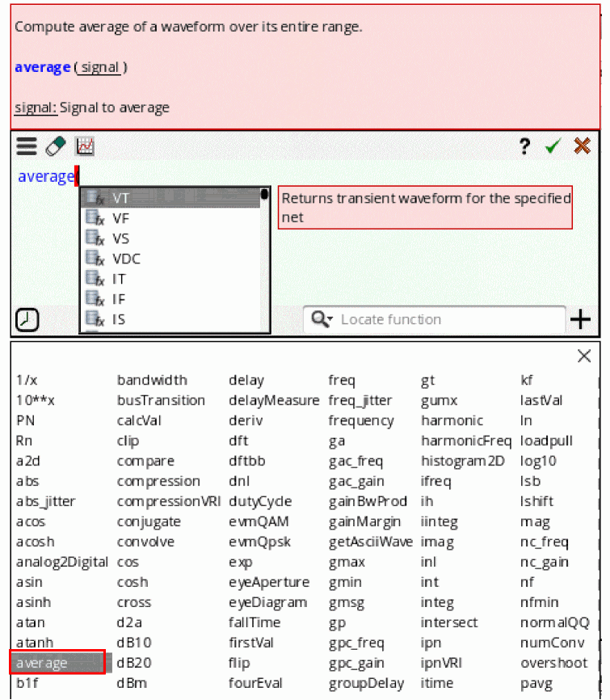Choose the getAsciiWave function
Image resolution: width=610 pixels, height=700 pixels.
[x=370, y=542]
